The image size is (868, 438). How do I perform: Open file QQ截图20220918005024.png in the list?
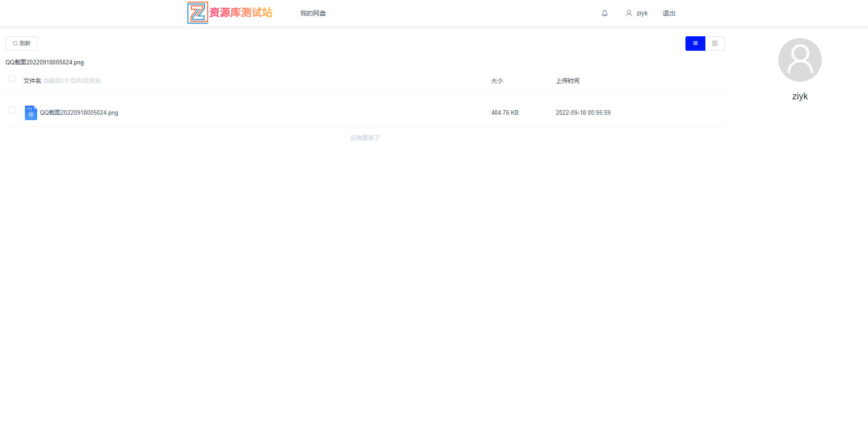pos(79,112)
